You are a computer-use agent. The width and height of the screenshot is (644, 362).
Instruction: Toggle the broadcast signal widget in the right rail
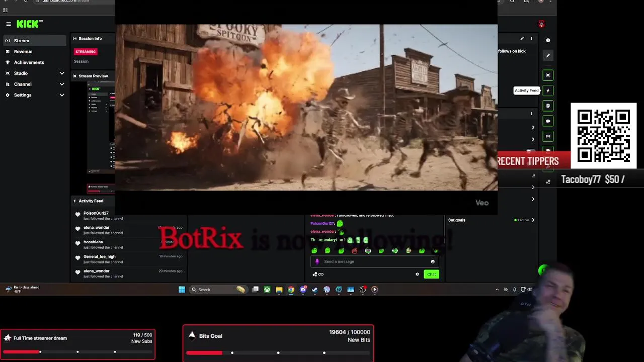[548, 136]
